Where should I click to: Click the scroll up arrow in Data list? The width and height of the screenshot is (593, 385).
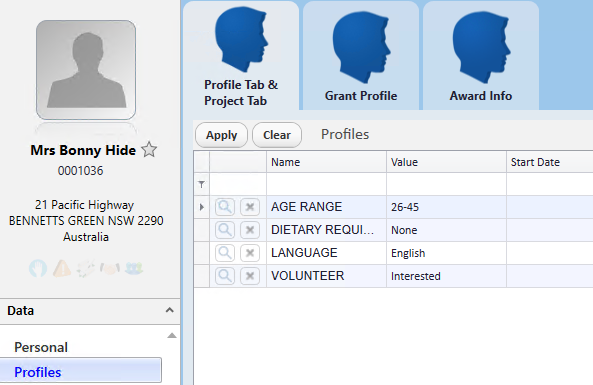point(172,335)
